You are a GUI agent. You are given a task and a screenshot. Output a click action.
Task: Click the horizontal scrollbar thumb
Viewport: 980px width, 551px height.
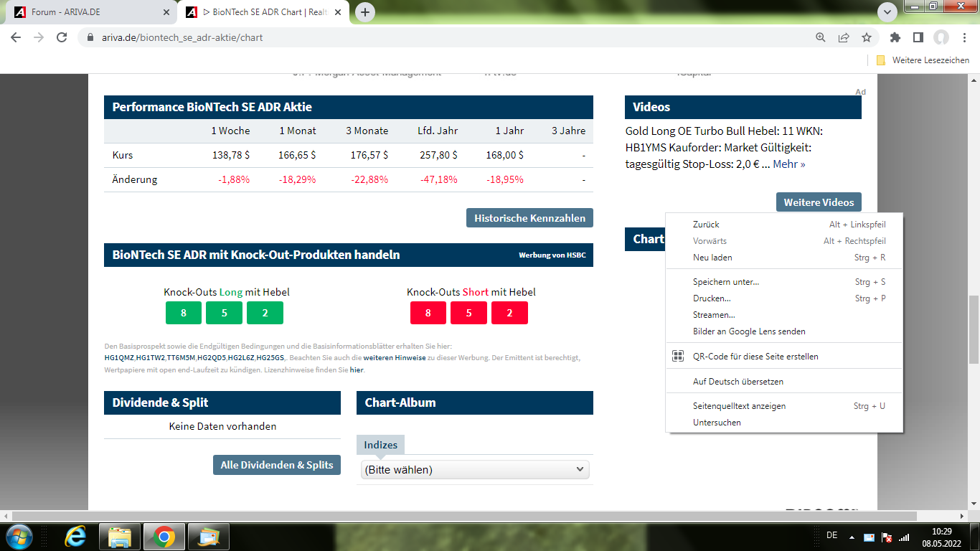(465, 516)
